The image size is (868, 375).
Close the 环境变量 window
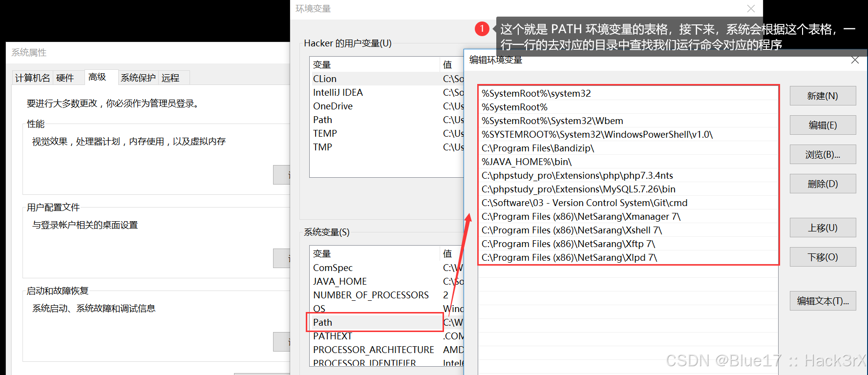coord(751,9)
